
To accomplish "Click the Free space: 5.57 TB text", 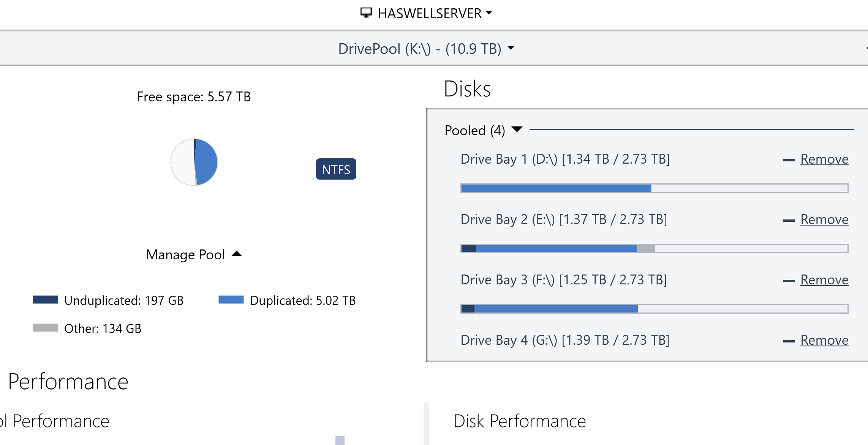I will click(x=194, y=97).
